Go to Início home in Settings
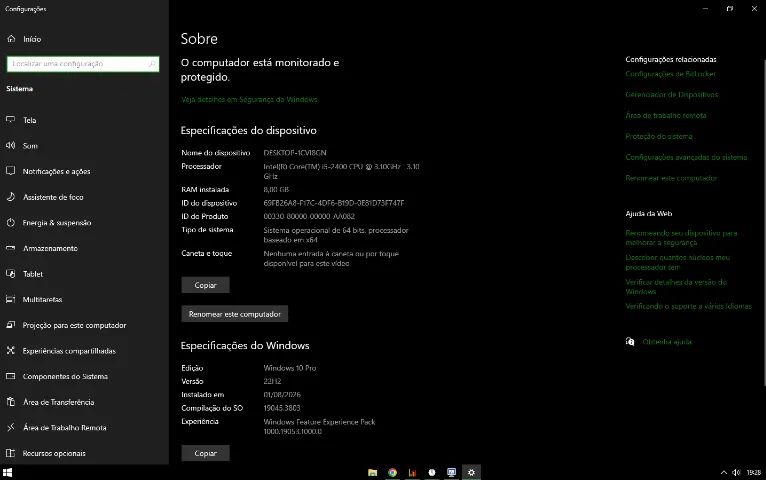 (x=32, y=39)
